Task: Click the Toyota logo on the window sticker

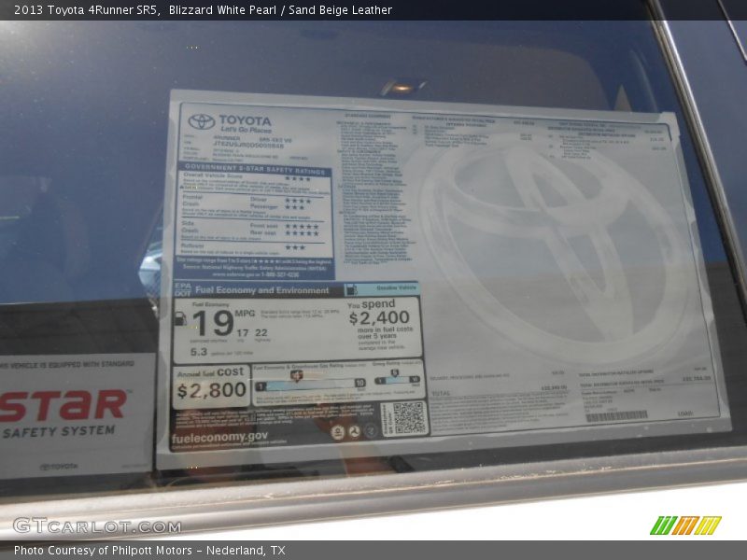Action: [x=200, y=121]
